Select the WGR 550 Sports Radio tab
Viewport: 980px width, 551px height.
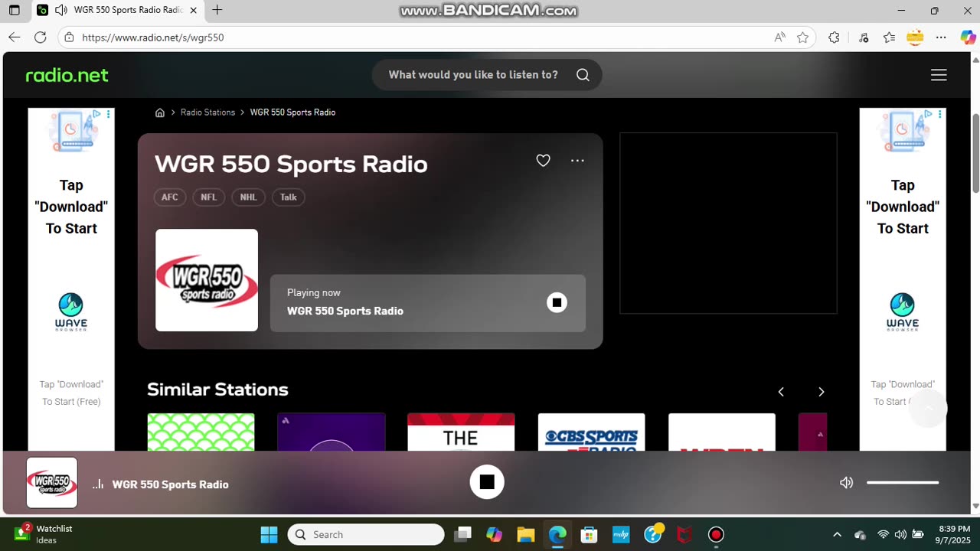coord(117,11)
